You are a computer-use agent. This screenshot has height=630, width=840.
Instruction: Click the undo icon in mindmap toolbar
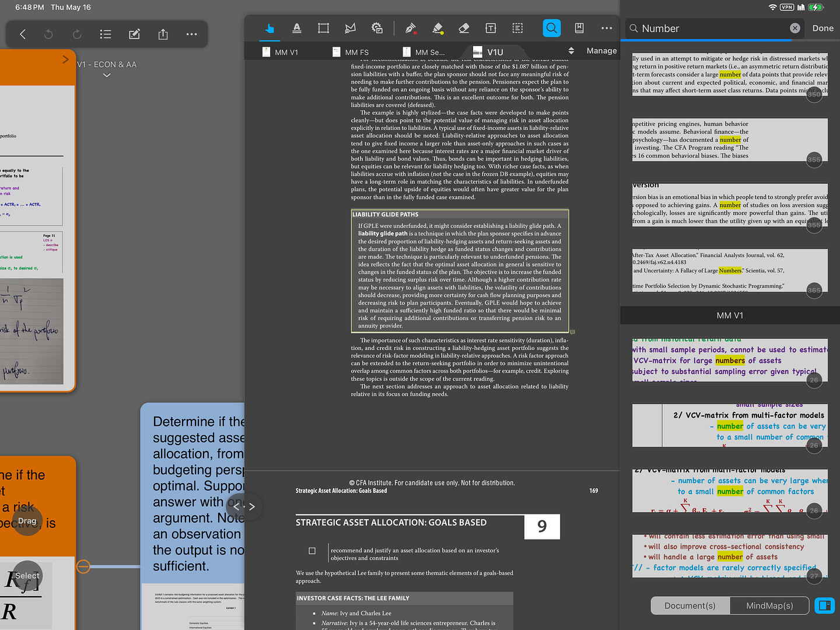tap(48, 34)
